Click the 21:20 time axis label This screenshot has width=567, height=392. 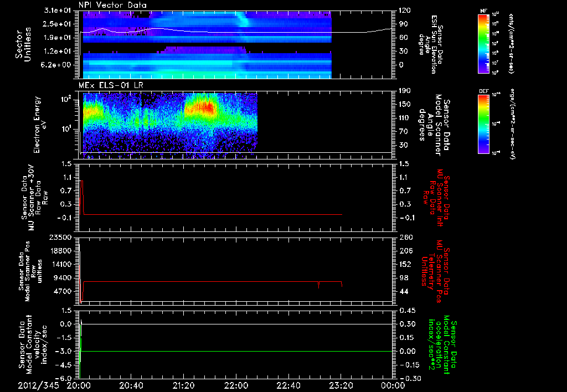183,385
